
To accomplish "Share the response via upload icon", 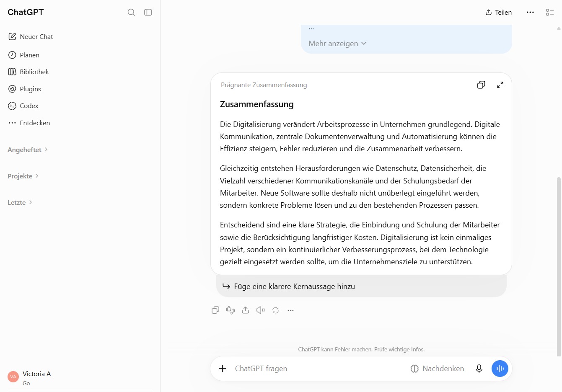I will pos(246,310).
